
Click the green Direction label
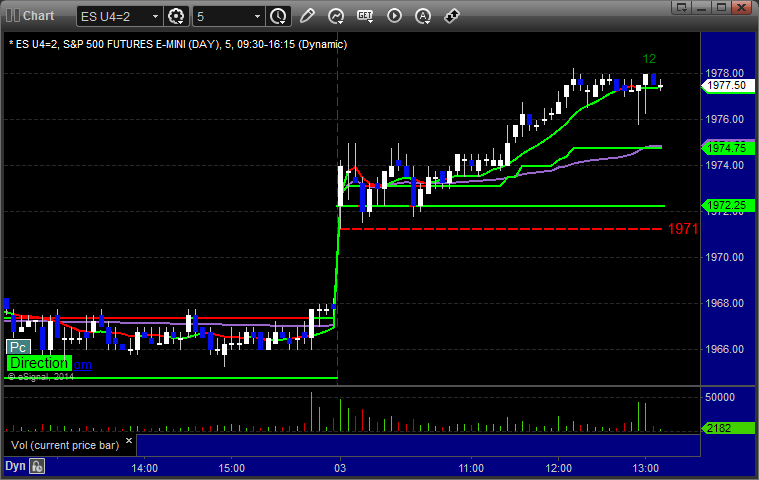39,363
